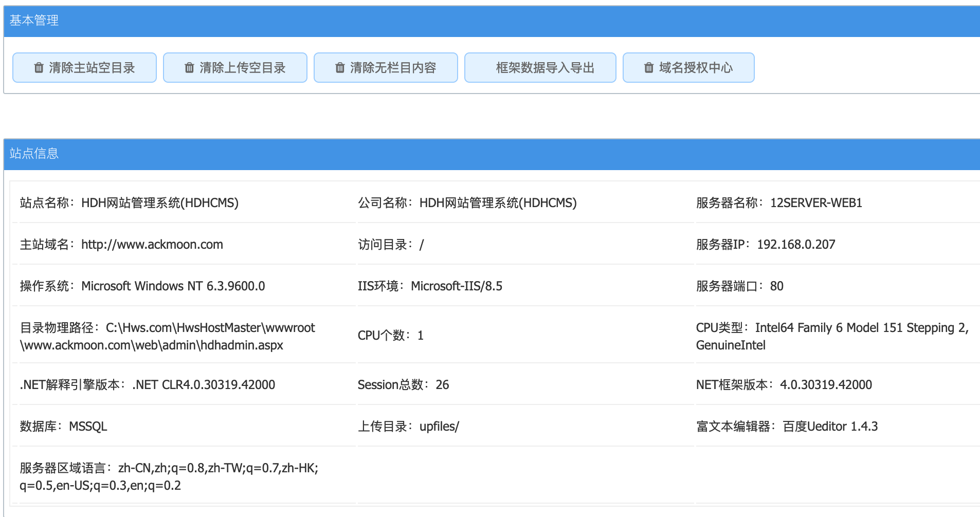The width and height of the screenshot is (980, 517).
Task: Click the trash icon beside 域名授权中心
Action: (x=649, y=68)
